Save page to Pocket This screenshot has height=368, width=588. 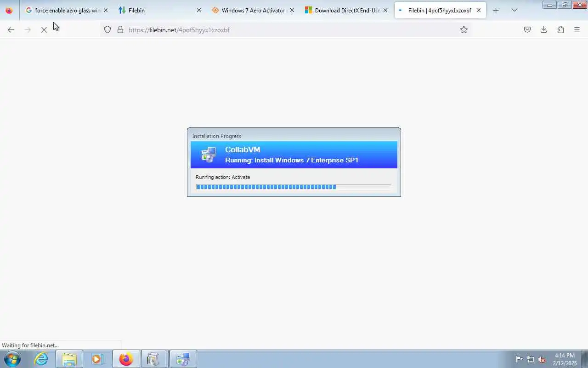point(527,30)
